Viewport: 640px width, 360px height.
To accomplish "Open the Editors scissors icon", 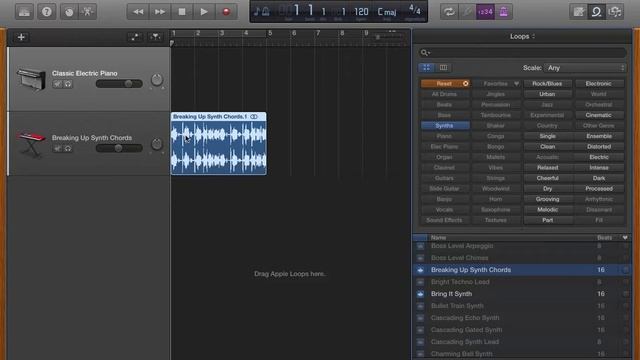I will (87, 12).
